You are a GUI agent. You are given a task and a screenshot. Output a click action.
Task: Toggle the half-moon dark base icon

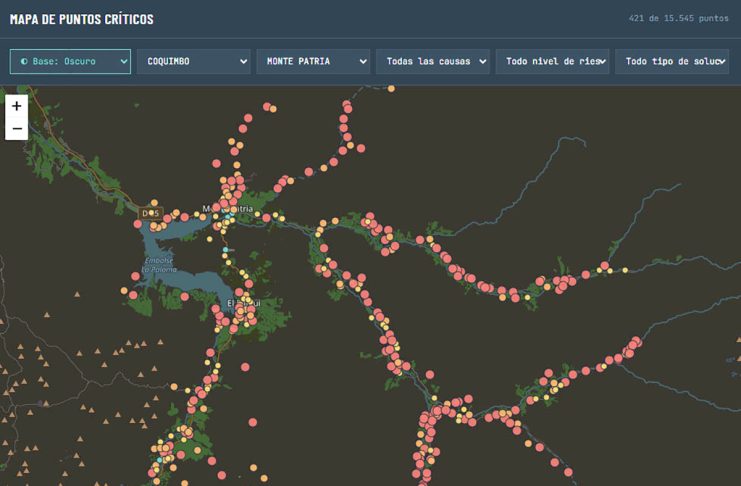24,61
